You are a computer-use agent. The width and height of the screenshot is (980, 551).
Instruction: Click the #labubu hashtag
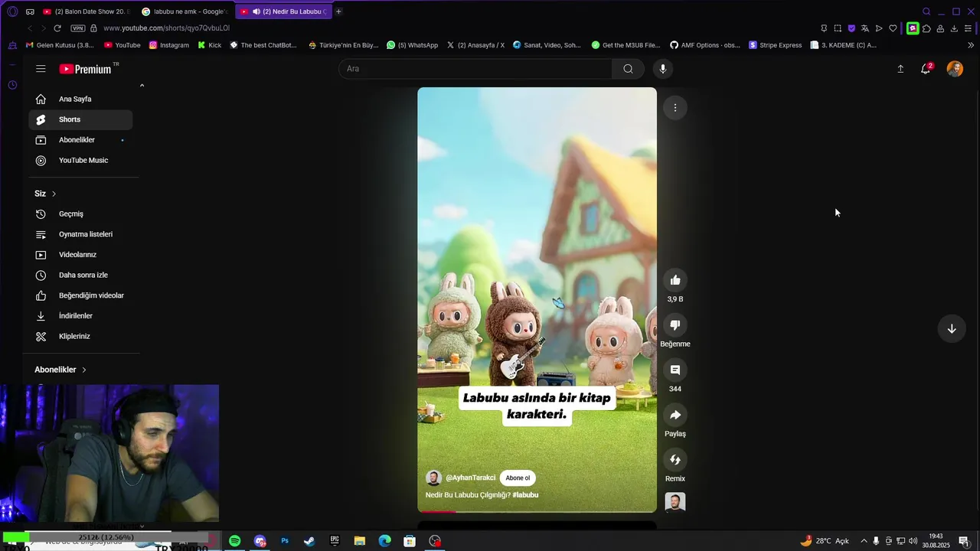coord(525,495)
